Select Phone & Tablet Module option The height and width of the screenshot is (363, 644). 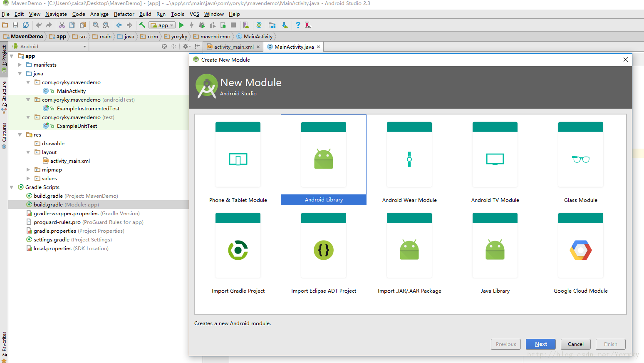[x=238, y=160]
